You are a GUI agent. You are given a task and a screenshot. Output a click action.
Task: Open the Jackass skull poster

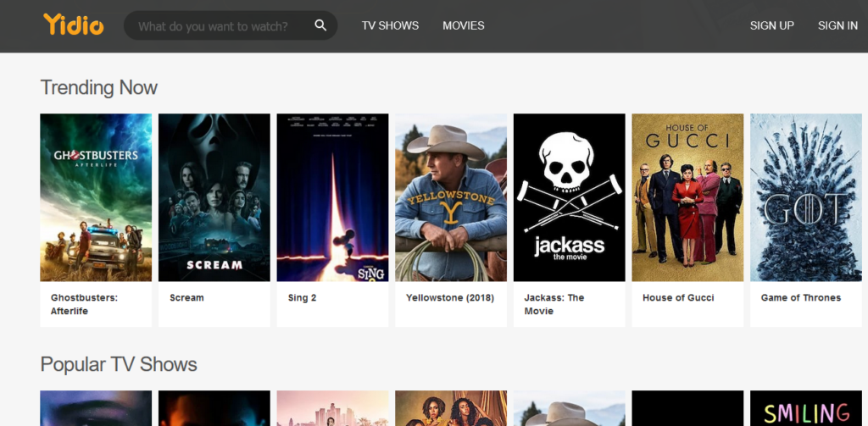click(x=569, y=197)
